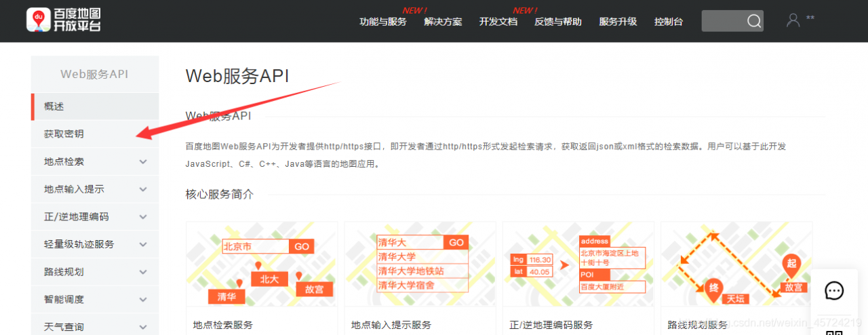Expand the 地点输入提示 sidebar chevron
This screenshot has width=868, height=335.
[x=143, y=190]
